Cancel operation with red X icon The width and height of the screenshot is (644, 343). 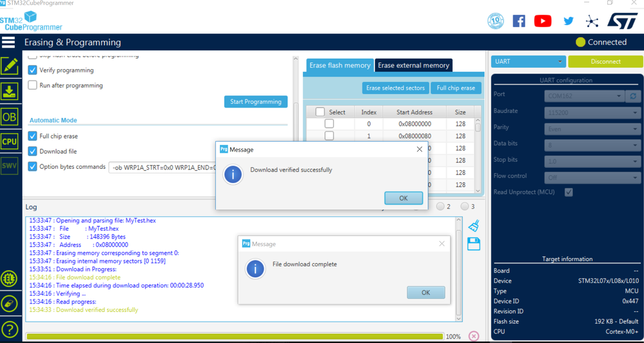474,336
